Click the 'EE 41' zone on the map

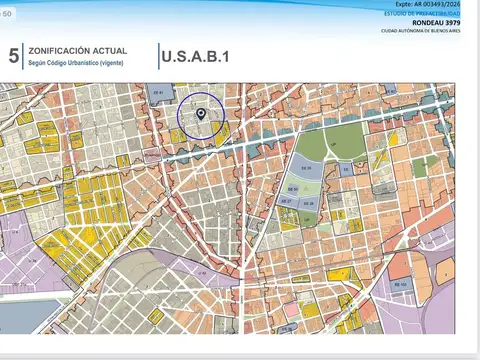160,94
